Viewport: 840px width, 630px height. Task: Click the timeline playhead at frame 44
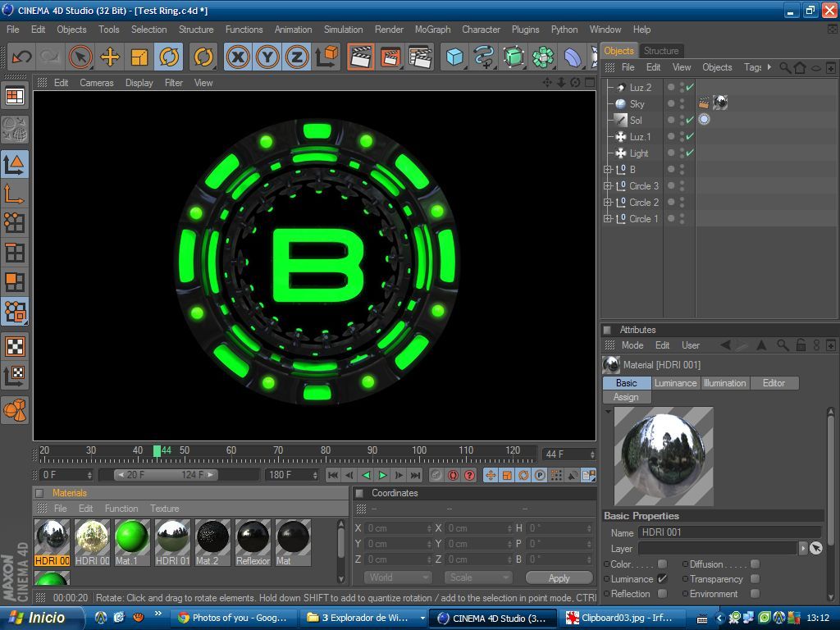coord(157,451)
